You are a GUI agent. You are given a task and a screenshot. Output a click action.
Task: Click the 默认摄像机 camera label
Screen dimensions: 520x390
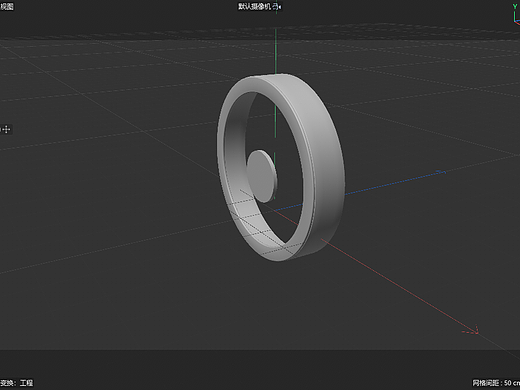[255, 6]
